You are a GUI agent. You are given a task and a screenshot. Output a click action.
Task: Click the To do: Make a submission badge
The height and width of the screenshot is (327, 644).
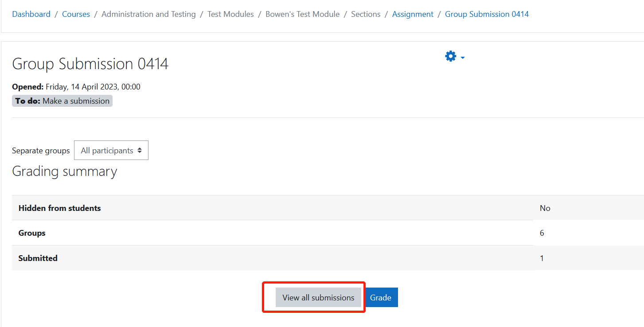pyautogui.click(x=62, y=101)
